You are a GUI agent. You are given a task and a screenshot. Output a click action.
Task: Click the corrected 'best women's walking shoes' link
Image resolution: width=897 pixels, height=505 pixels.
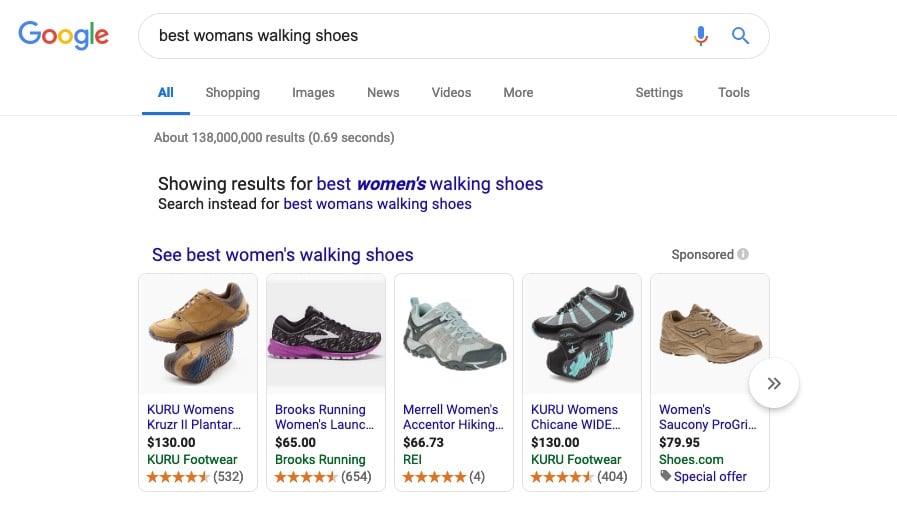click(430, 184)
